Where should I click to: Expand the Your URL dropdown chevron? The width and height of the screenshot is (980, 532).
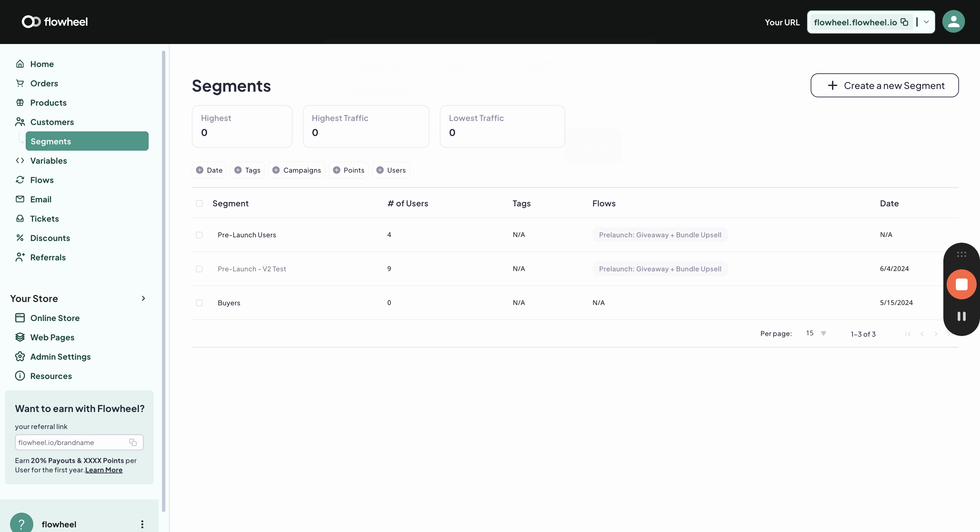coord(926,22)
